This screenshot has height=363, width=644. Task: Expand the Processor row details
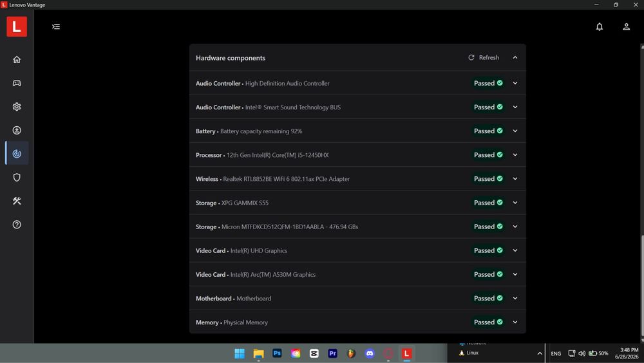click(x=515, y=155)
